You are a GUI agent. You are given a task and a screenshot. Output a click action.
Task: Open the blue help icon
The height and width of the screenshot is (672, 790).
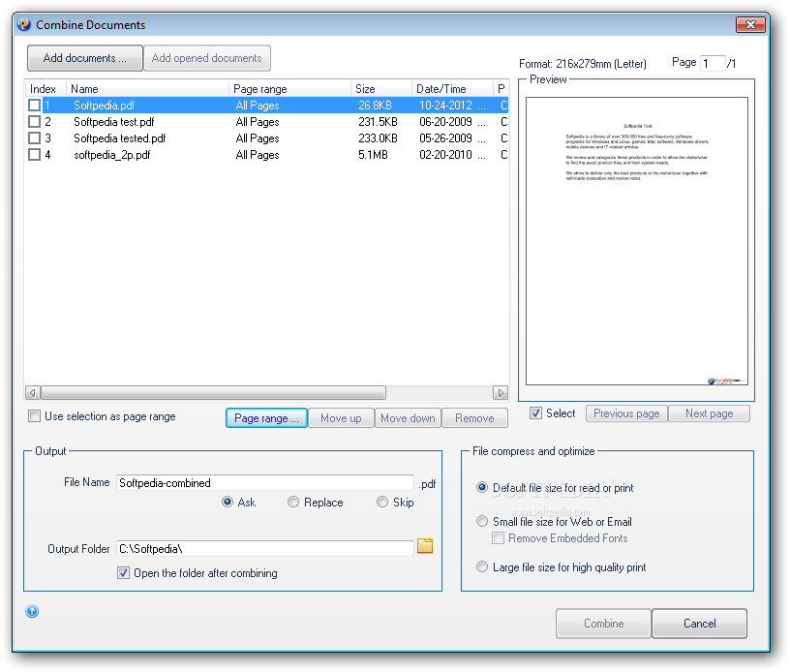point(32,611)
